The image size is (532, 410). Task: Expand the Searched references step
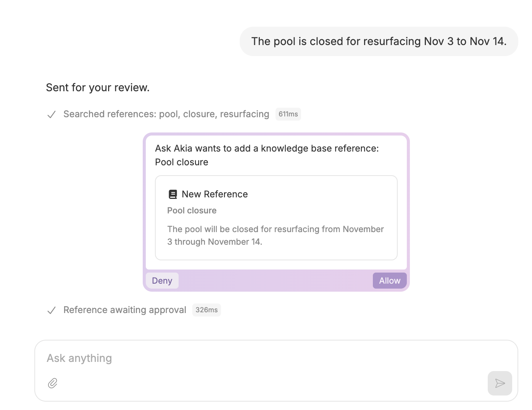[x=166, y=114]
